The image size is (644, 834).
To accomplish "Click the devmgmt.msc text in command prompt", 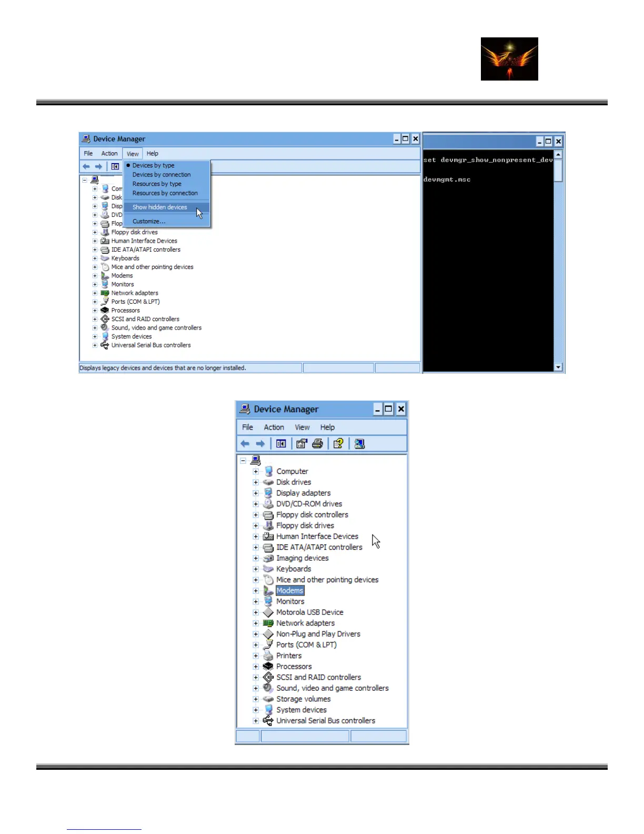I will 447,180.
